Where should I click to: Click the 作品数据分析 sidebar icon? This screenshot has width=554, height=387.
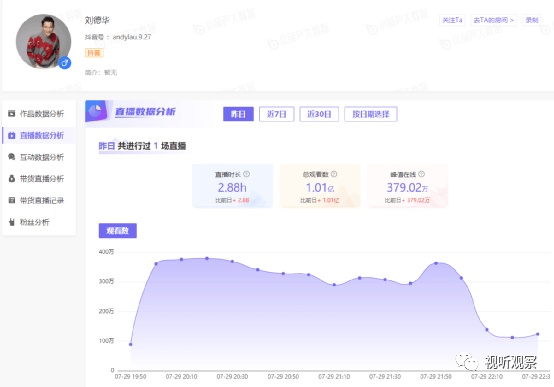[x=12, y=113]
